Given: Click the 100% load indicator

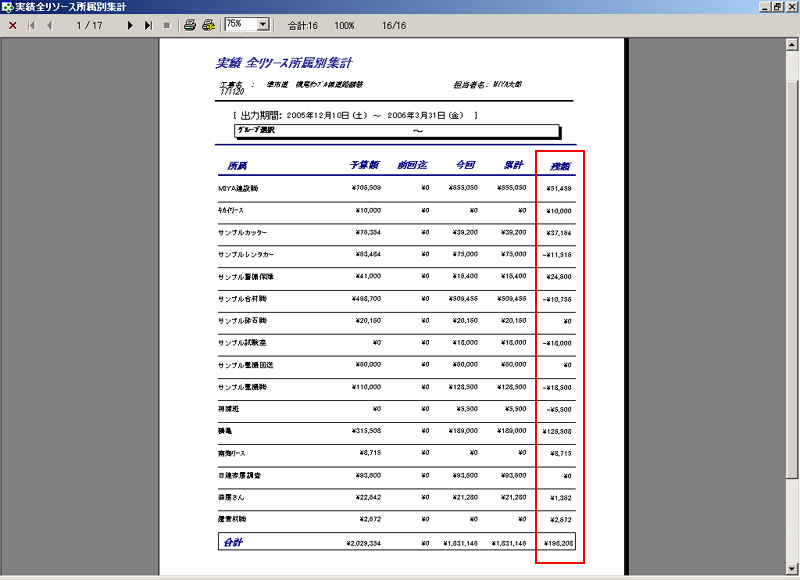Looking at the screenshot, I should point(344,26).
